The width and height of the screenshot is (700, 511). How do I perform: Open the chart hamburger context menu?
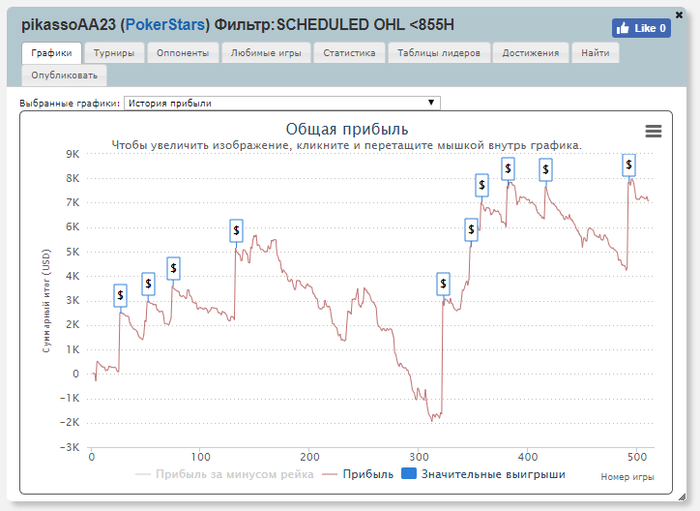pyautogui.click(x=653, y=131)
